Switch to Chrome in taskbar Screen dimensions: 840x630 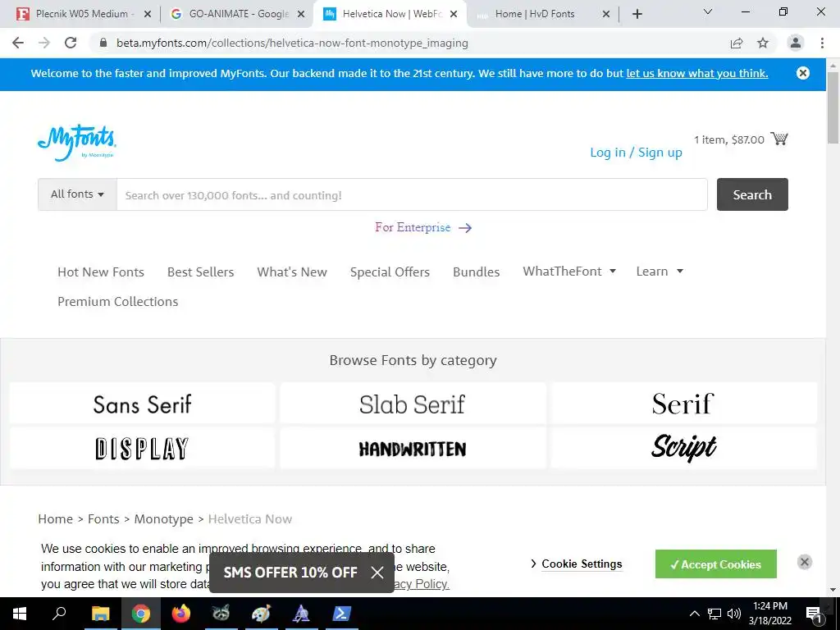(141, 614)
